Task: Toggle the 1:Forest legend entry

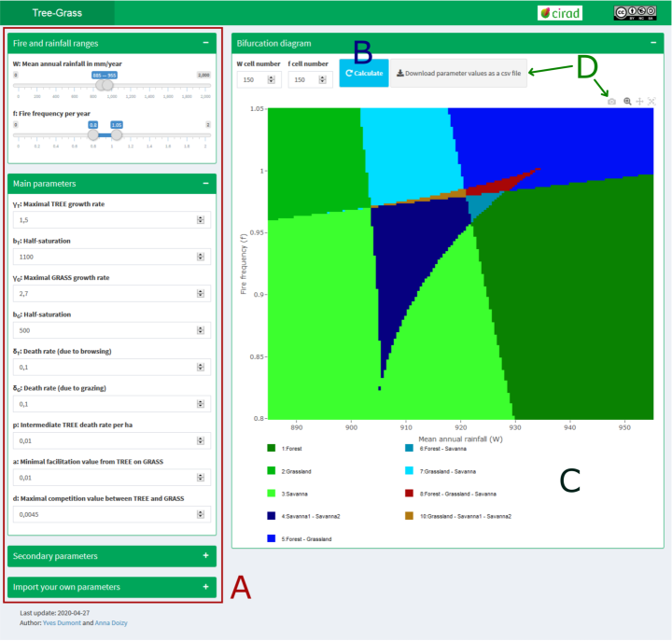Action: [285, 449]
